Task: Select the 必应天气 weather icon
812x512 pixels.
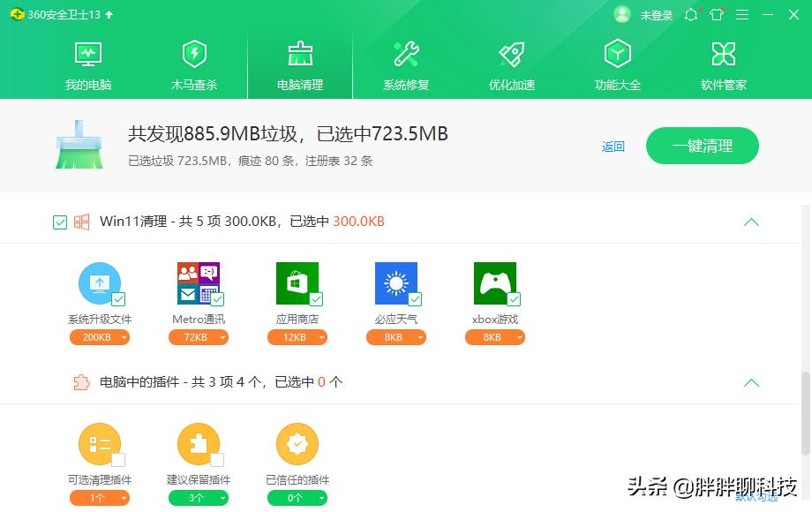Action: [x=396, y=282]
